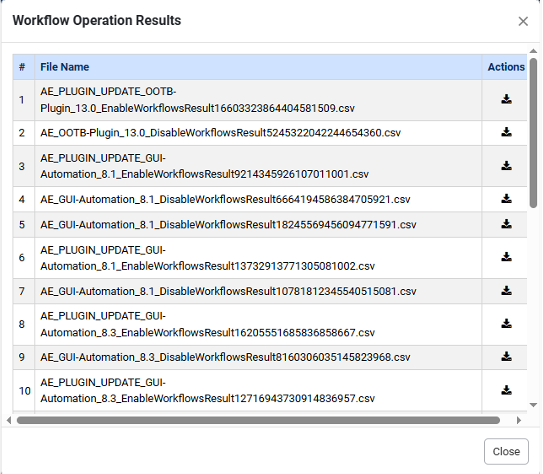Download the row 10 result file
The image size is (543, 474).
506,390
